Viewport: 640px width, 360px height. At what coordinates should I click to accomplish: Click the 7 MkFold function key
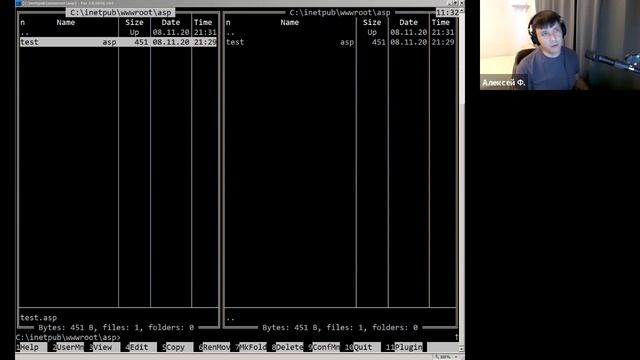[x=251, y=347]
